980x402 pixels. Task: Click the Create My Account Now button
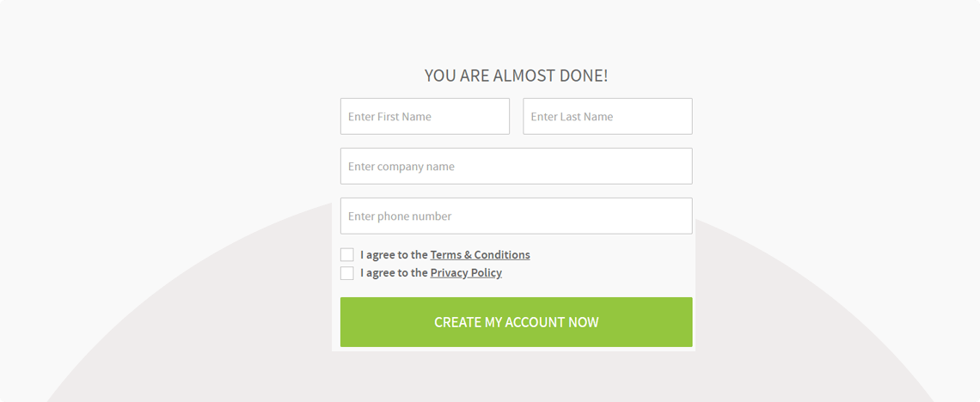(x=517, y=322)
